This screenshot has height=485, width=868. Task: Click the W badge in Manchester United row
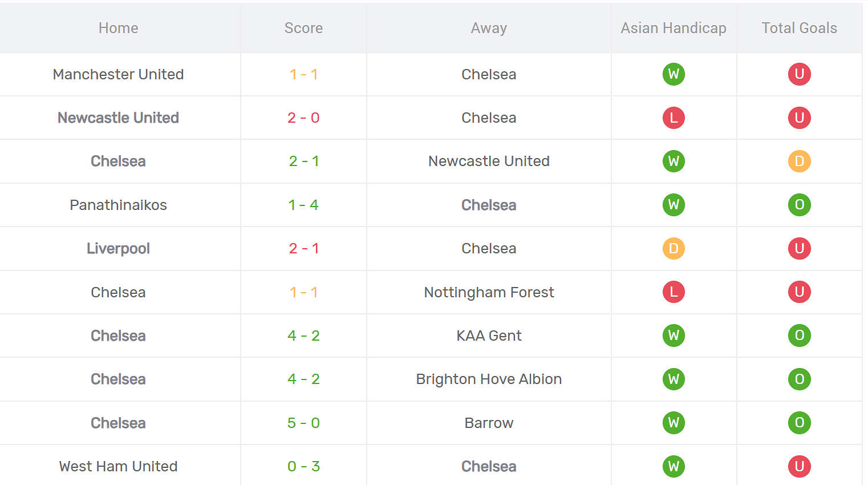(674, 74)
